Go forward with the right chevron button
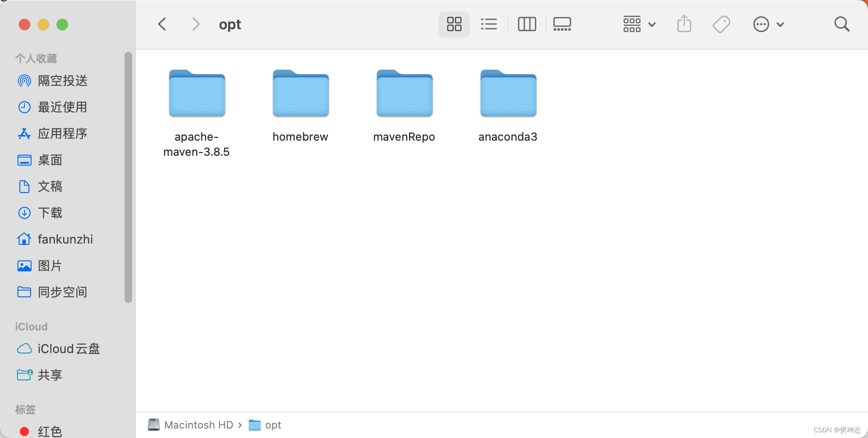This screenshot has height=438, width=868. pyautogui.click(x=196, y=24)
